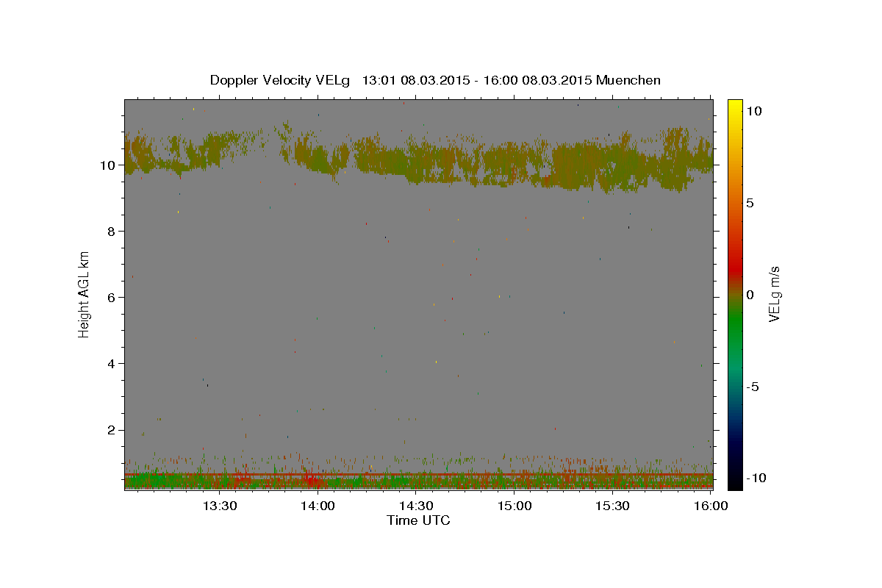Click the colorbar value 5 label

tap(750, 202)
